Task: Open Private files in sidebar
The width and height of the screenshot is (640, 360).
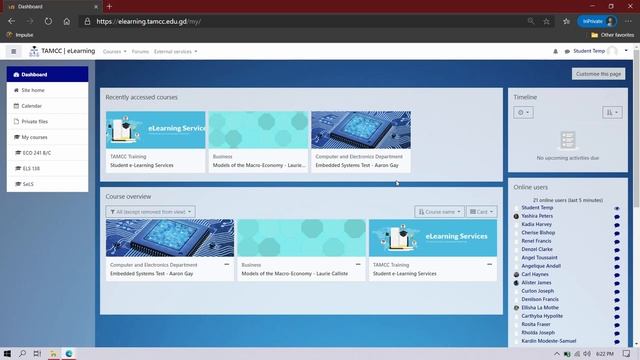Action: click(x=47, y=122)
